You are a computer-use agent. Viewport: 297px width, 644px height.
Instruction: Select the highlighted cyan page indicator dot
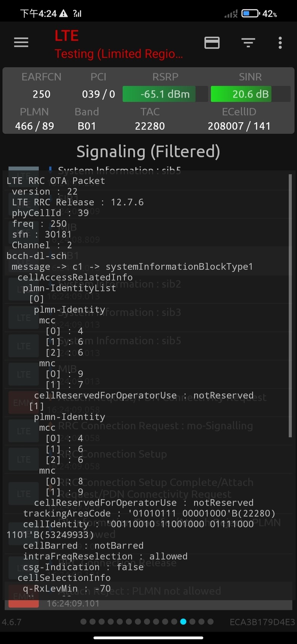[183, 622]
